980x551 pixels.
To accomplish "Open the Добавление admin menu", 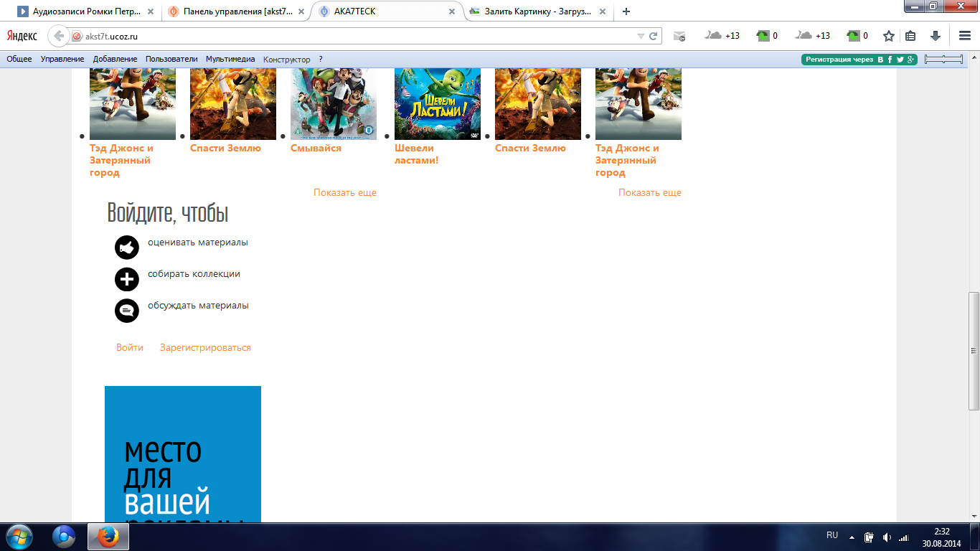I will click(x=115, y=59).
